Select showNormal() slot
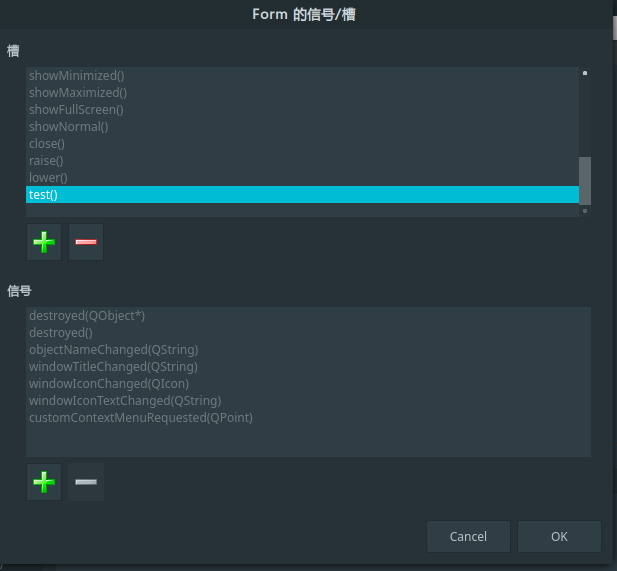 pos(302,127)
